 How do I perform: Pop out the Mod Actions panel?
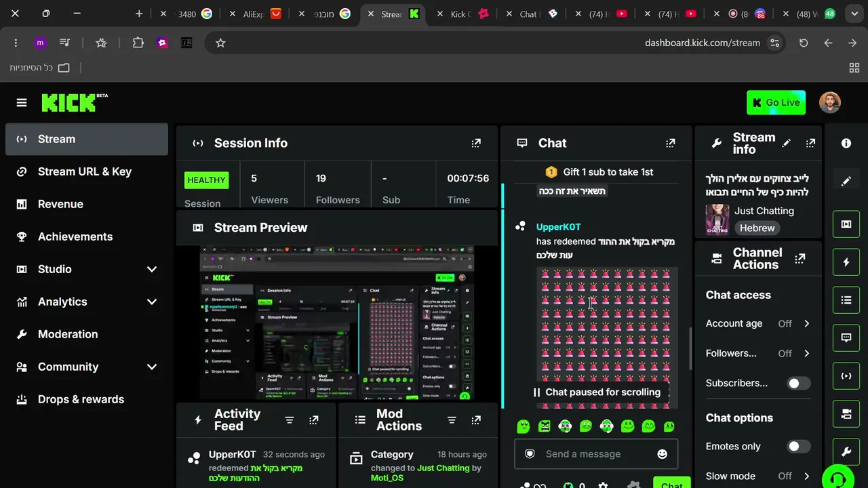(x=476, y=420)
